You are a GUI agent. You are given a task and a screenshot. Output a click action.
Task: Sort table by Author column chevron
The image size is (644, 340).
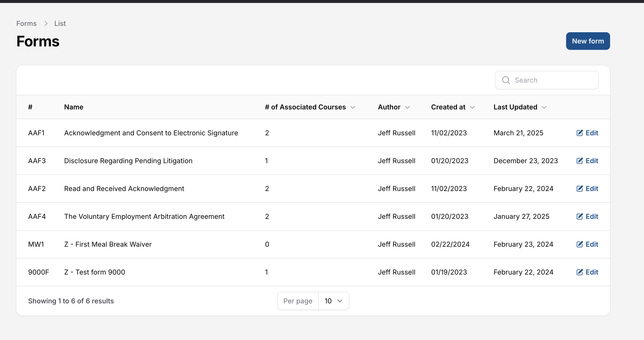click(407, 107)
